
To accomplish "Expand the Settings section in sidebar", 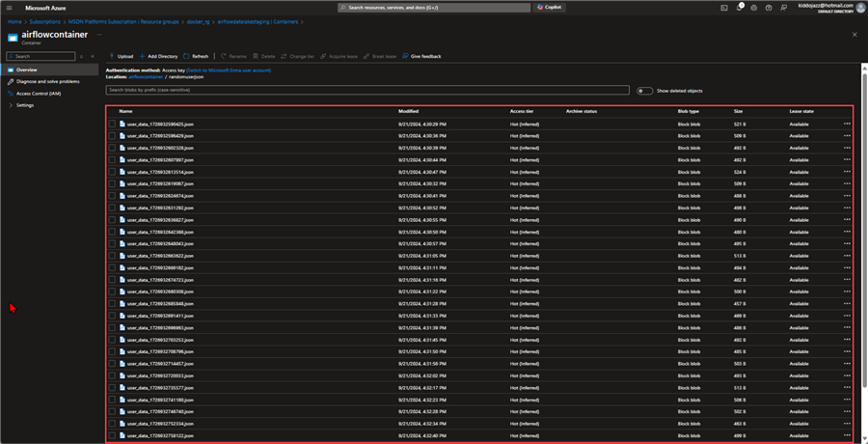I will coord(24,105).
